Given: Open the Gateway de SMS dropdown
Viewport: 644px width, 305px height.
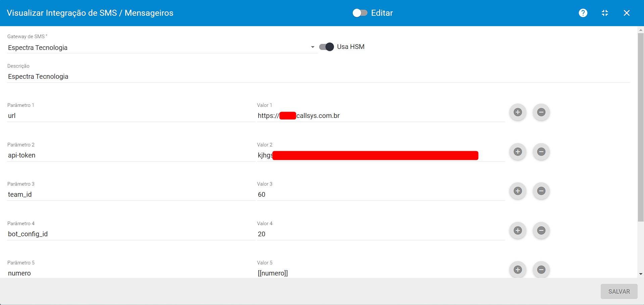Looking at the screenshot, I should 162,48.
